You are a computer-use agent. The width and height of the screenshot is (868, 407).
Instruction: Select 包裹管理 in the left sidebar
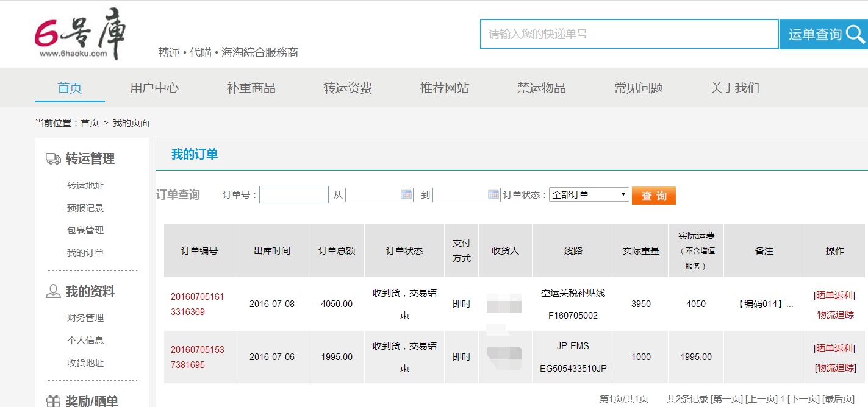coord(85,230)
